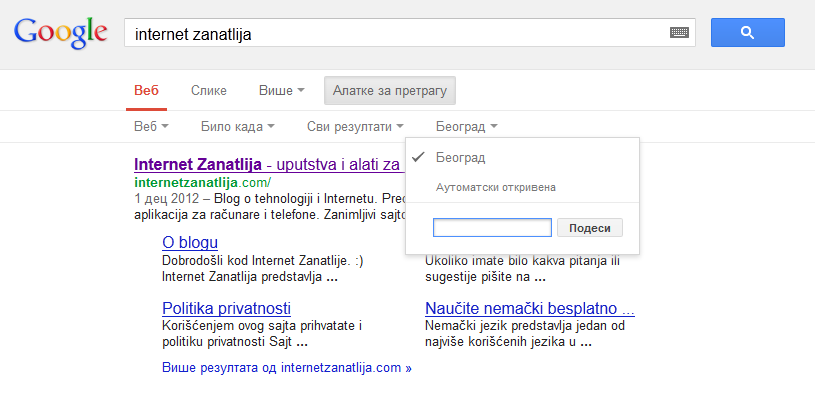Click Више резултата од internetzanatlija.com link
This screenshot has width=815, height=395.
pos(287,368)
